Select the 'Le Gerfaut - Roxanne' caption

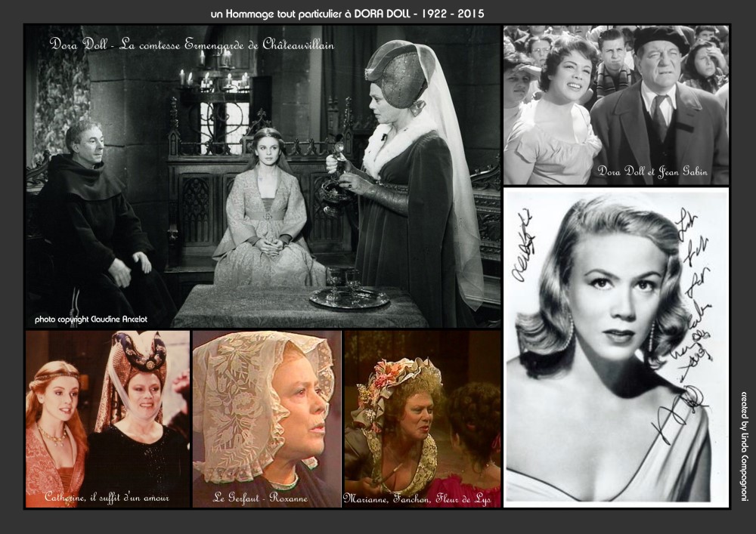click(260, 498)
